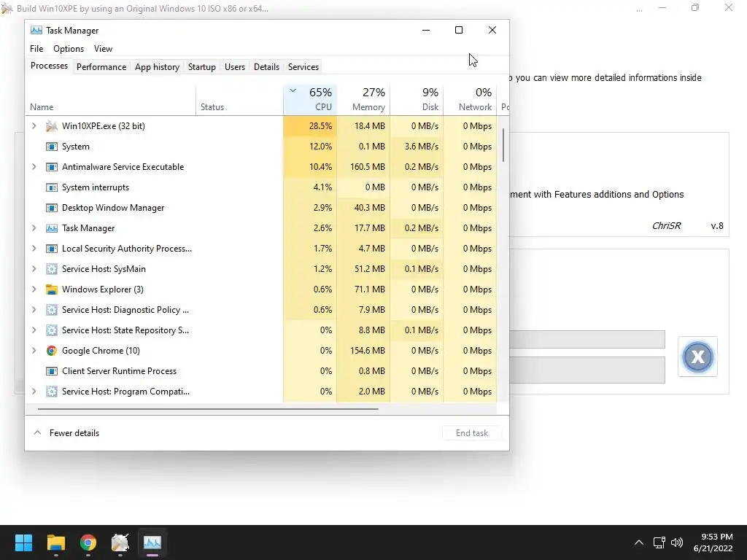Open Google Chrome from the taskbar
Viewport: 747px width, 560px height.
pyautogui.click(x=88, y=542)
